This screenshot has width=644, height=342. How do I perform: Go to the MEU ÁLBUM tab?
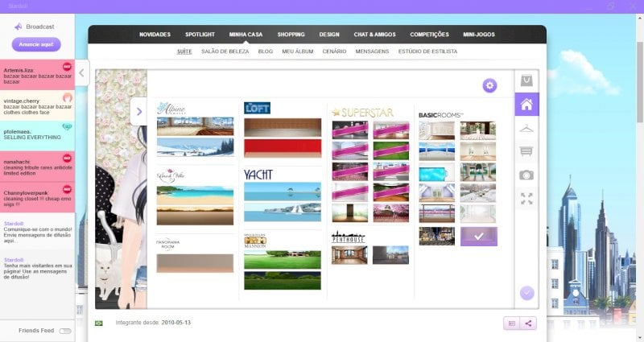pyautogui.click(x=297, y=52)
